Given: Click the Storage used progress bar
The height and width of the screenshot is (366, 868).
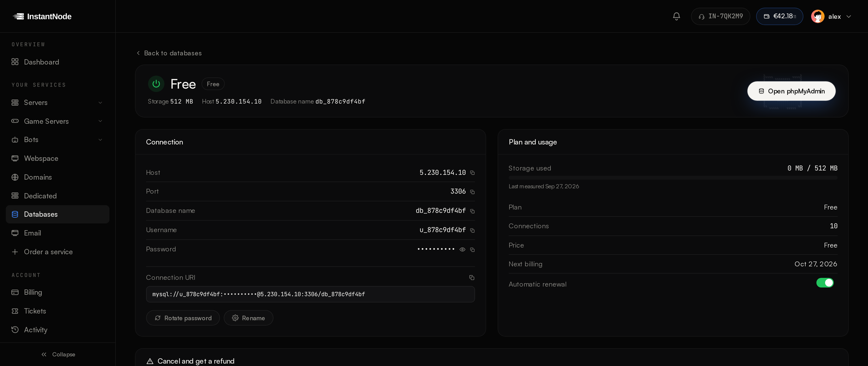Looking at the screenshot, I should point(672,178).
